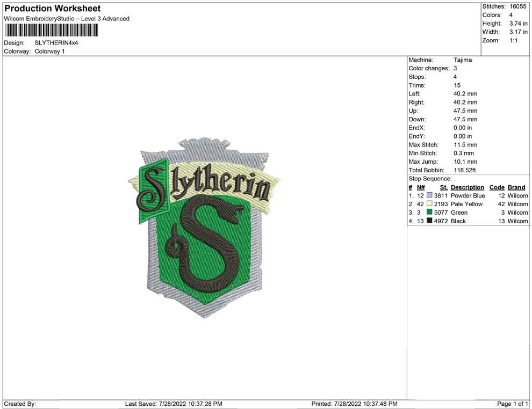Image resolution: width=532 pixels, height=409 pixels.
Task: Click the 'Code' column header
Action: [497, 187]
